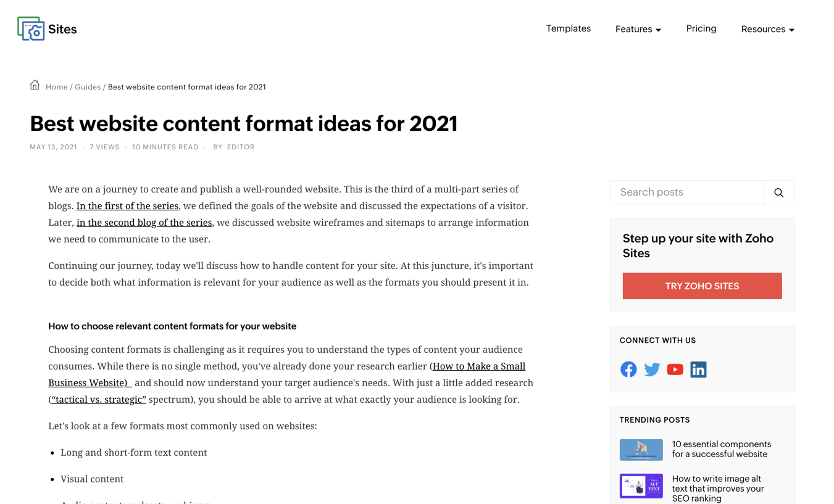
Task: Open "10 essential components" post thumbnail
Action: (x=641, y=450)
